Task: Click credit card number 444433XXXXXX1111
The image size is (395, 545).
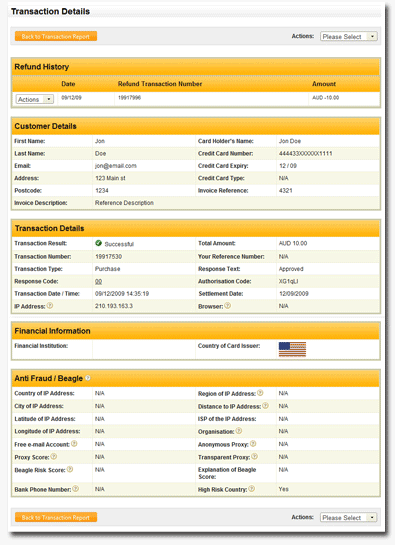Action: coord(306,153)
